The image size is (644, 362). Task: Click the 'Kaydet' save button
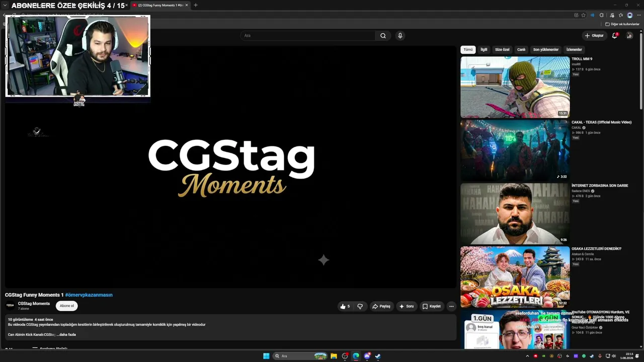coord(432,306)
